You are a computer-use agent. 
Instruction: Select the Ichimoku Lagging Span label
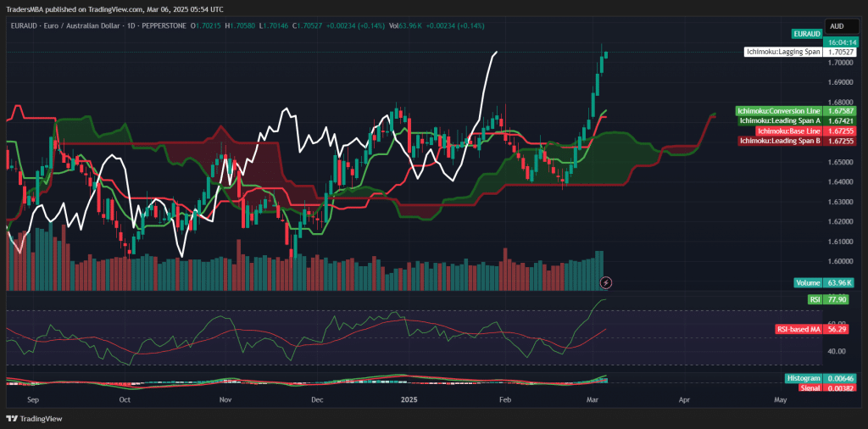[x=782, y=52]
